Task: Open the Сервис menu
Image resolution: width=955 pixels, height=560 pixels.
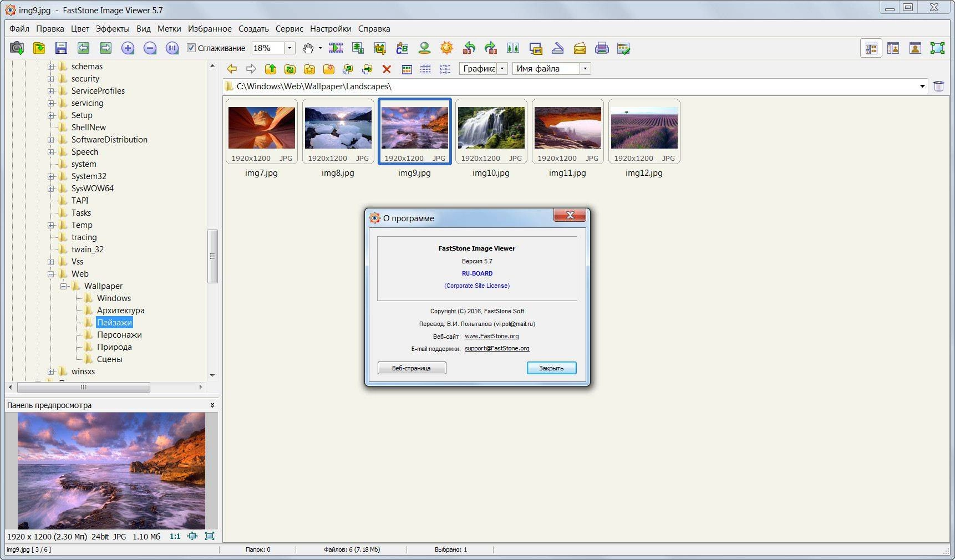Action: click(x=289, y=29)
